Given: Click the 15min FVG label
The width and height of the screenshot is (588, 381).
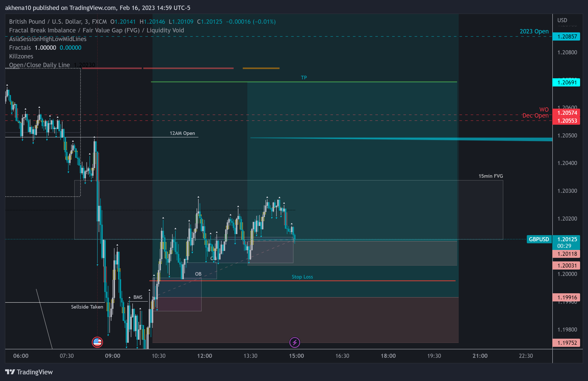Looking at the screenshot, I should 491,176.
